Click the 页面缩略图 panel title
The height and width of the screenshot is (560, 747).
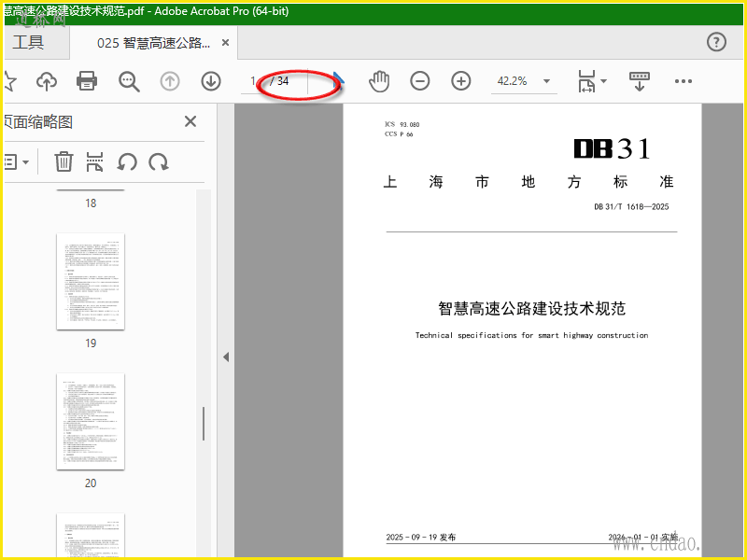(x=38, y=122)
